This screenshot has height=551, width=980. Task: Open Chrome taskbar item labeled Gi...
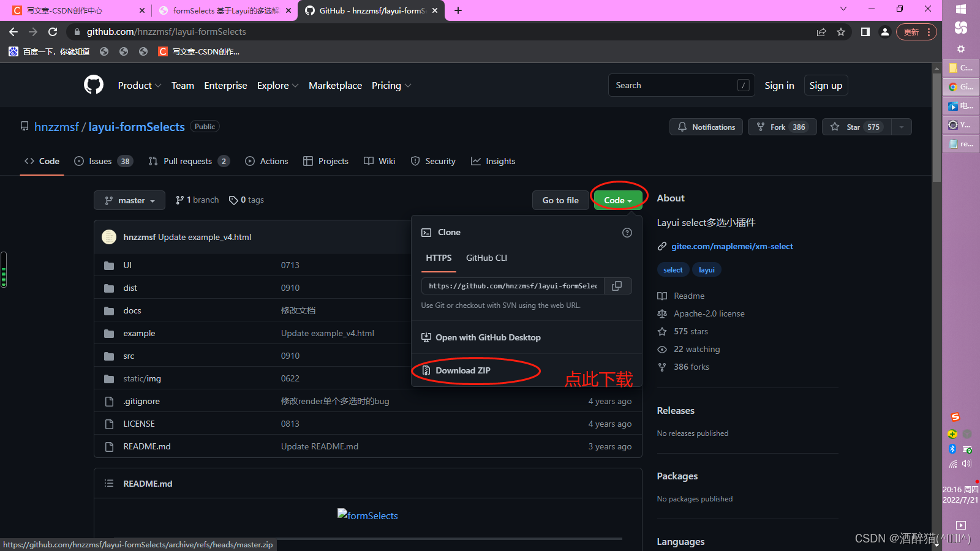(x=961, y=87)
